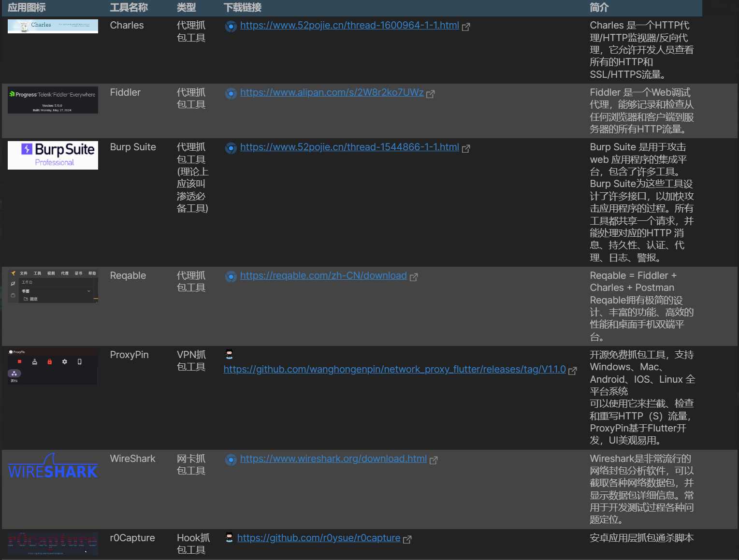Select the Reqable tool name cell

(128, 276)
